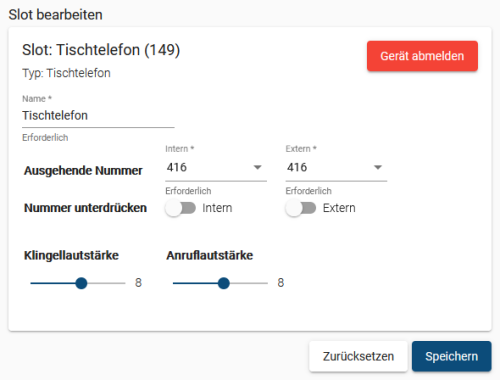Click the Gerät abmelden button

[422, 56]
